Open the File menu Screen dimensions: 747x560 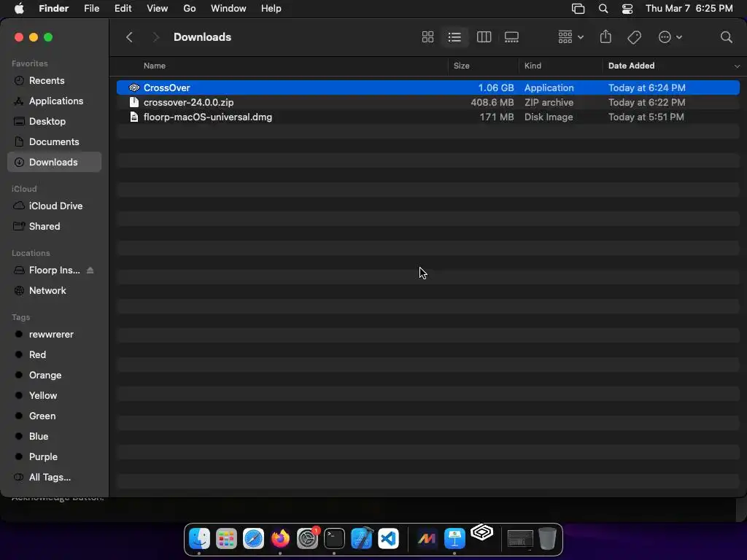point(91,9)
